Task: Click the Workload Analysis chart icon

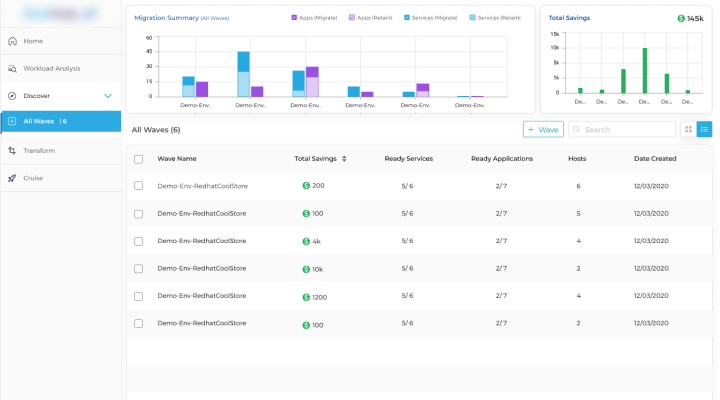Action: [12, 69]
